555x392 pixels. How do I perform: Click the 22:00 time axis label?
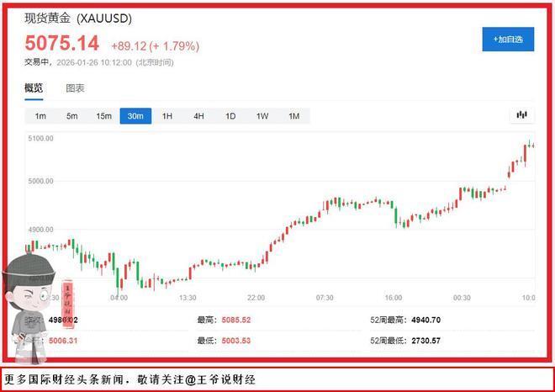(x=256, y=298)
